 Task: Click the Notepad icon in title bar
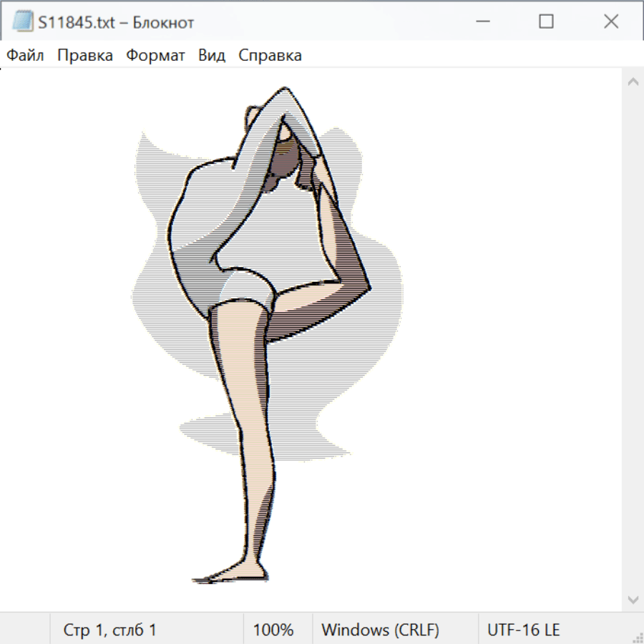[23, 22]
